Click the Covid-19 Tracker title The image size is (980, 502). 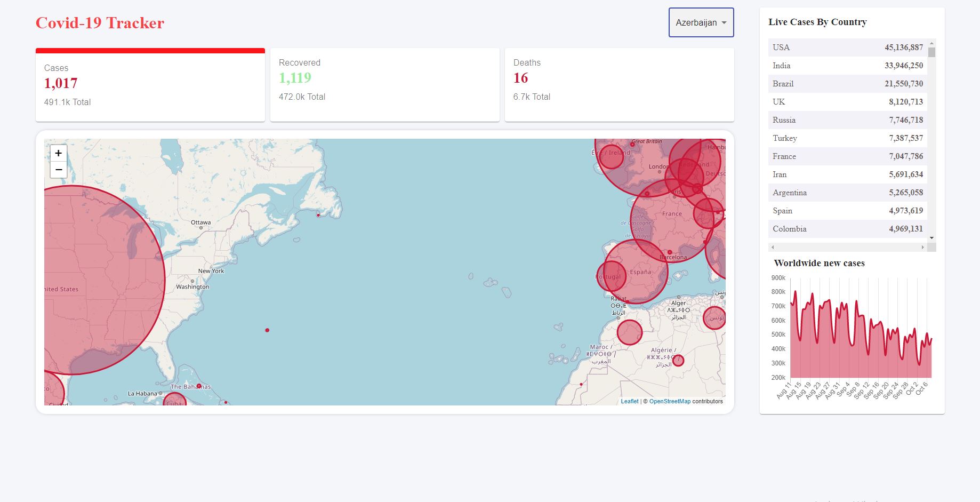[100, 23]
